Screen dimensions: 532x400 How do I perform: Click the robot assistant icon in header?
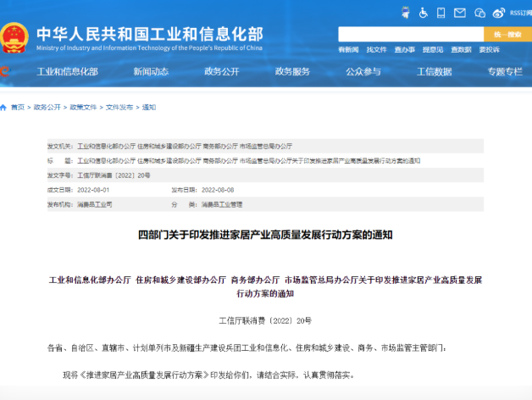point(405,13)
